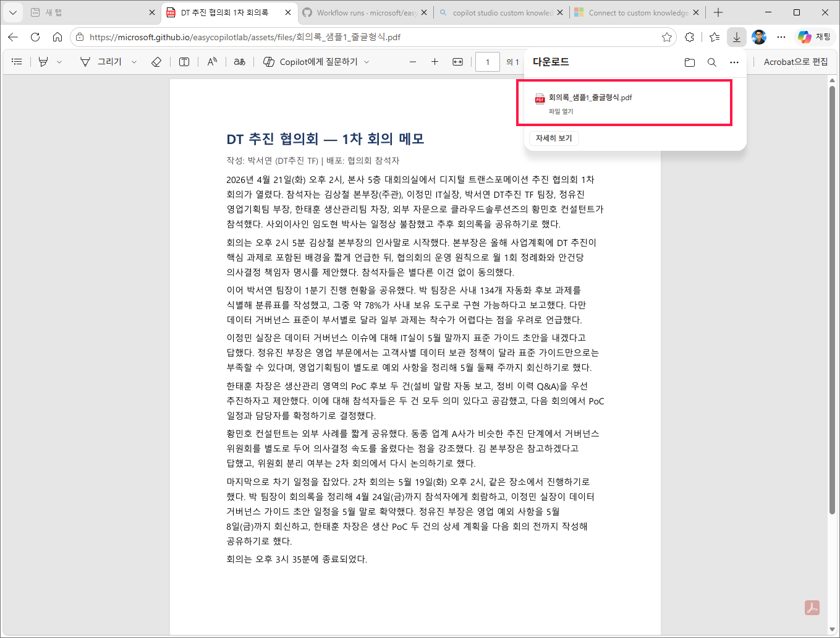Click the 파일 열기 link

click(561, 111)
